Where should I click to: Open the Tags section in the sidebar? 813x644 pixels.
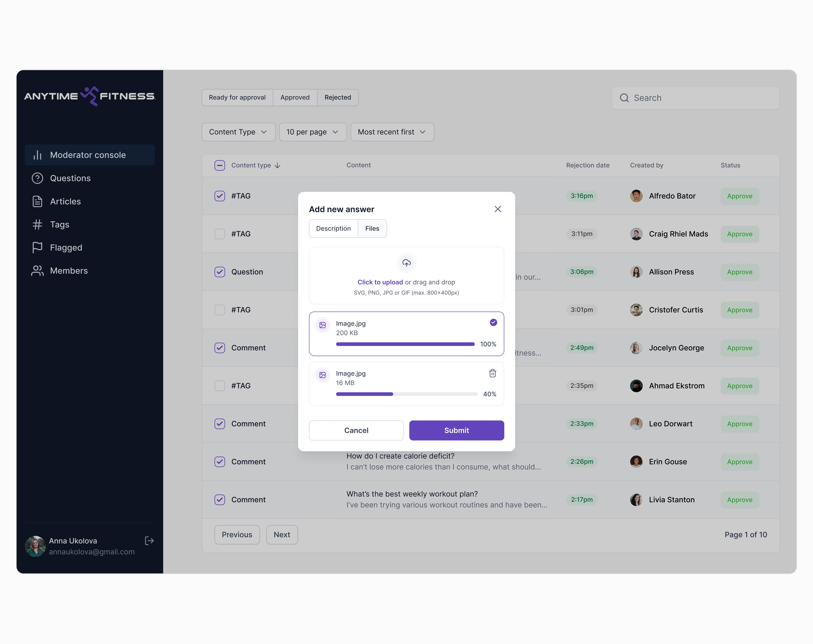[59, 225]
